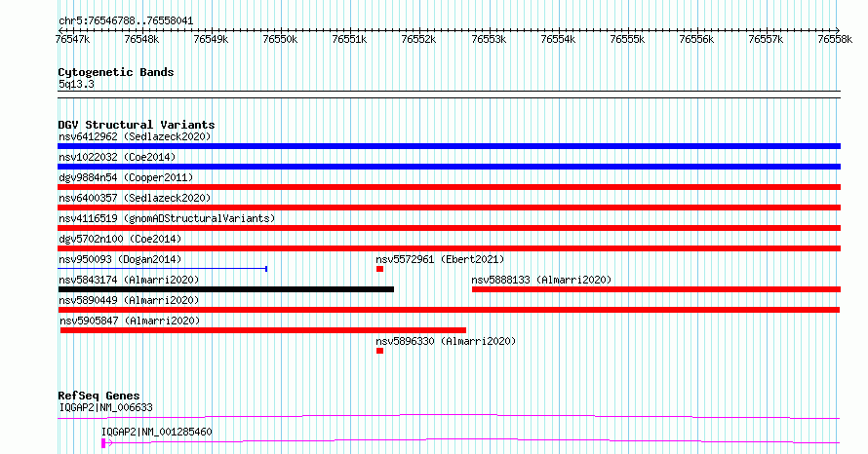Screen dimensions: 868x454
Task: Click the red bar under nsv5890449
Action: pyautogui.click(x=449, y=310)
